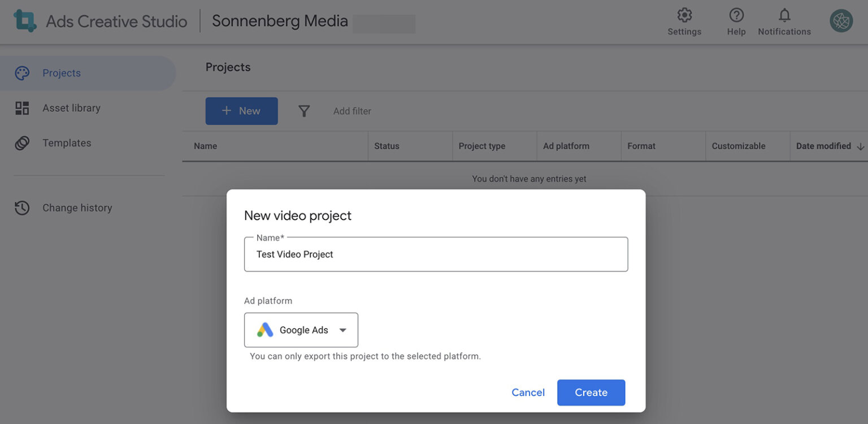Click the Format column header

[x=641, y=146]
